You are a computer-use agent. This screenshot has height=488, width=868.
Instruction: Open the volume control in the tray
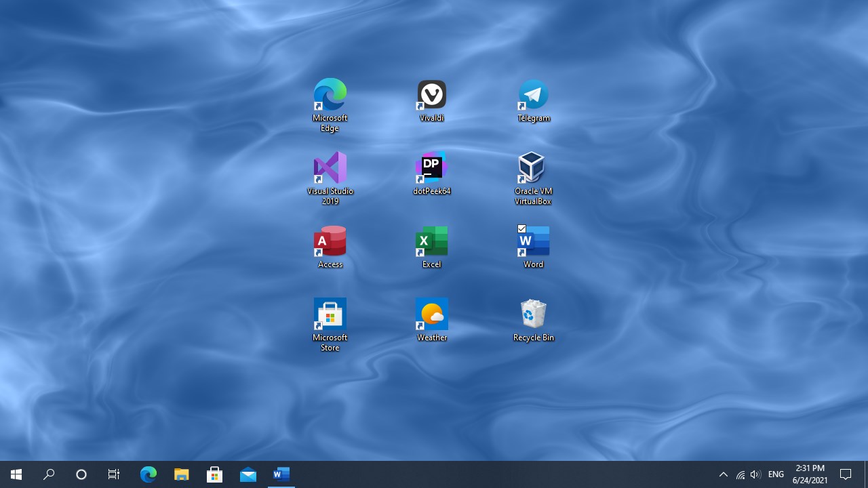pos(755,474)
